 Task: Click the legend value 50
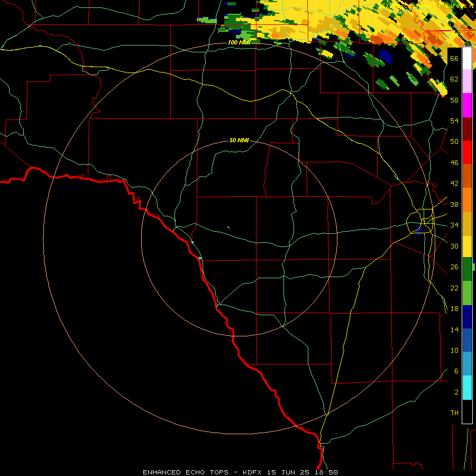[x=454, y=142]
